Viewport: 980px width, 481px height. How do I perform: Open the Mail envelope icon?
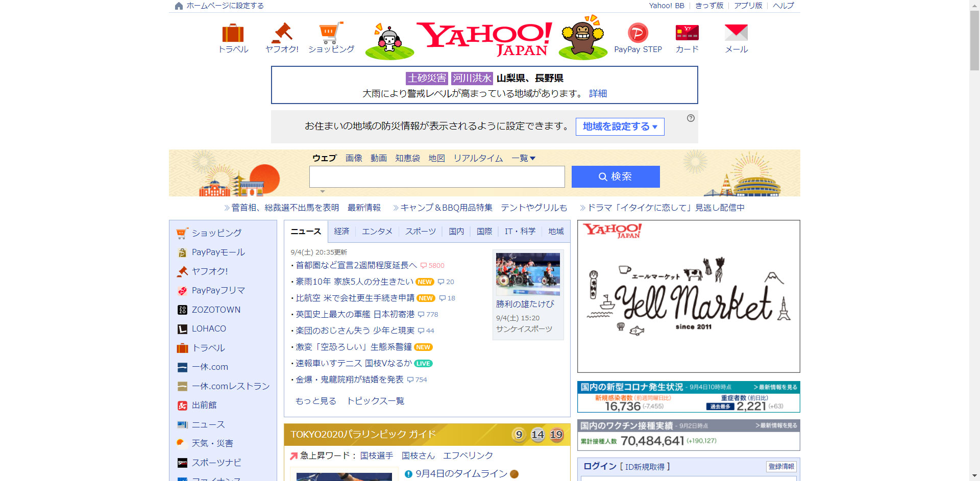(736, 33)
